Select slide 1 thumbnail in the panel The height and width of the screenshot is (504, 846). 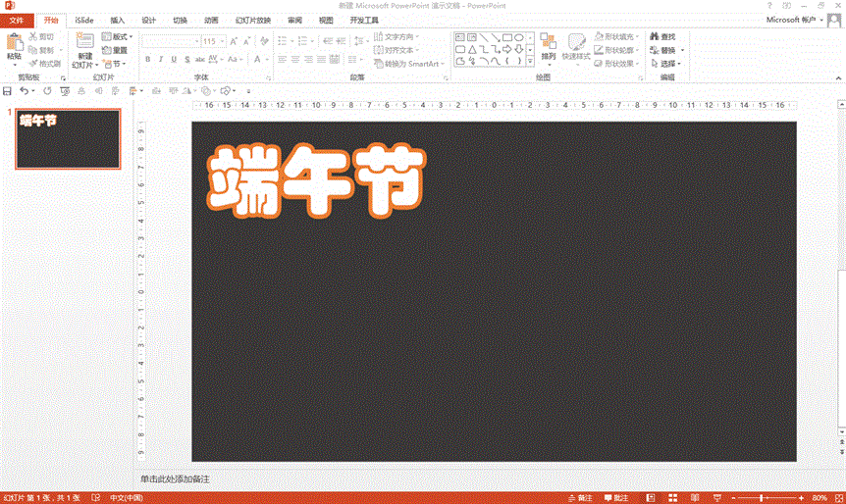coord(68,138)
